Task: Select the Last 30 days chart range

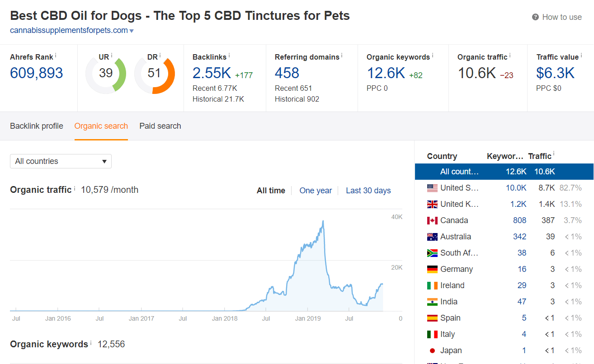Action: pos(368,191)
